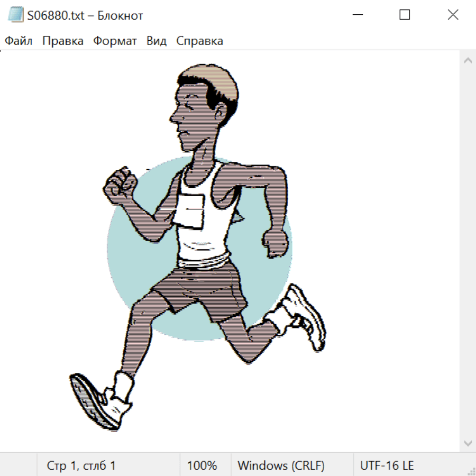Click the scroll down arrow

tap(468, 443)
